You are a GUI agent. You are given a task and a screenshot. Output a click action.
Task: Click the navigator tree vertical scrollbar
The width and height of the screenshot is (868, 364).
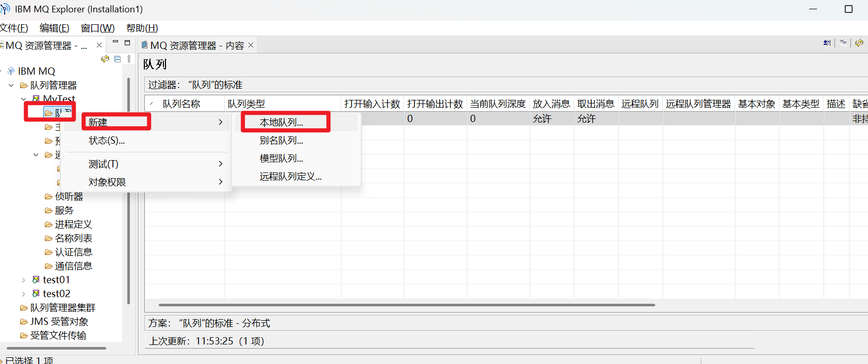(x=128, y=190)
